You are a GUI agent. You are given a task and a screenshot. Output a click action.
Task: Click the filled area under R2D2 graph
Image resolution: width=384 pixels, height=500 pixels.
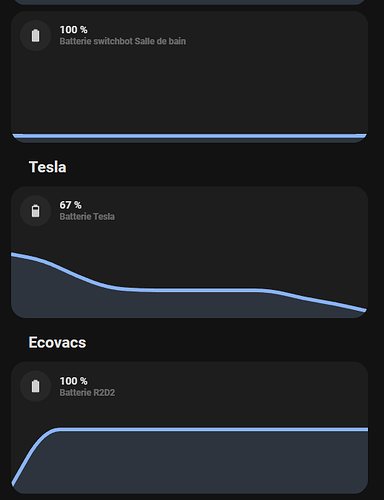[x=200, y=462]
